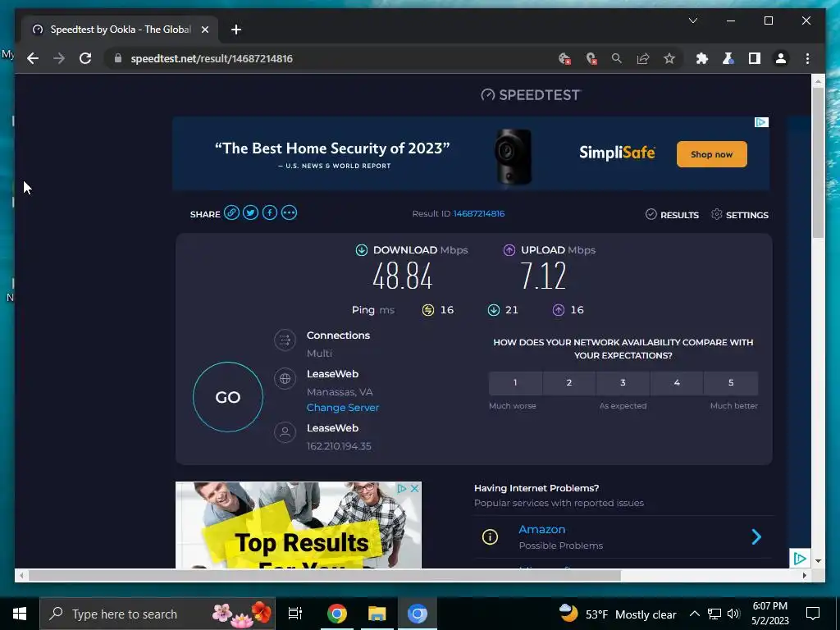Viewport: 840px width, 630px height.
Task: Rate network availability as 5
Action: tap(731, 382)
